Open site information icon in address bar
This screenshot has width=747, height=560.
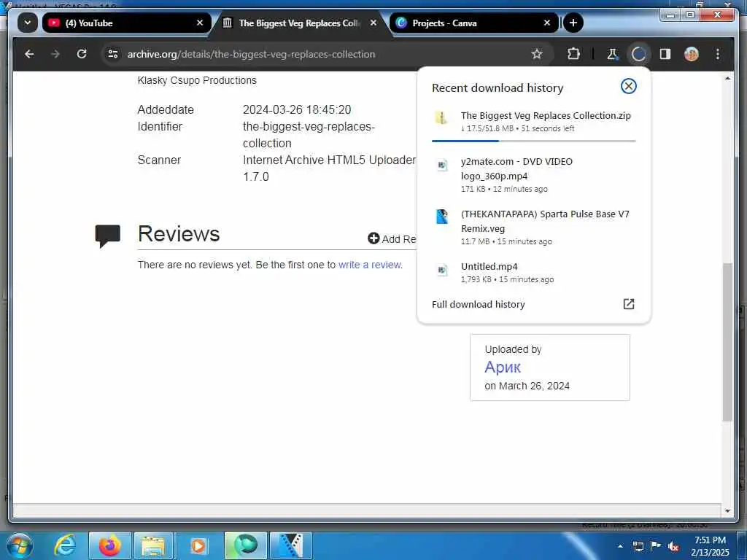(x=113, y=54)
